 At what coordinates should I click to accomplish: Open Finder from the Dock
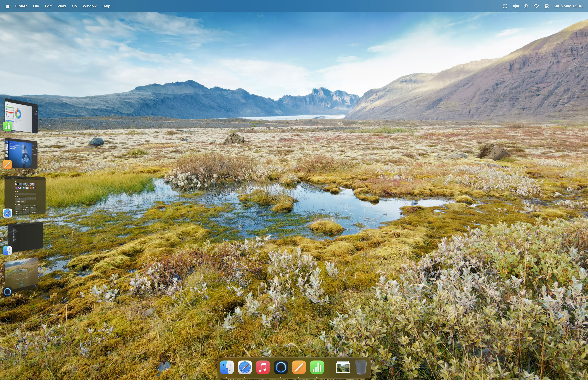227,367
